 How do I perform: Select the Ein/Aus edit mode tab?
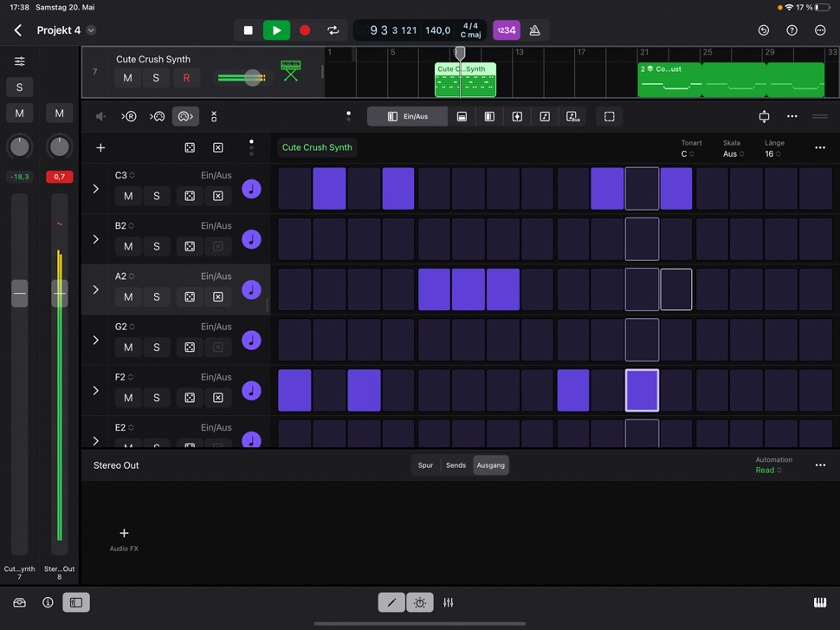(407, 116)
